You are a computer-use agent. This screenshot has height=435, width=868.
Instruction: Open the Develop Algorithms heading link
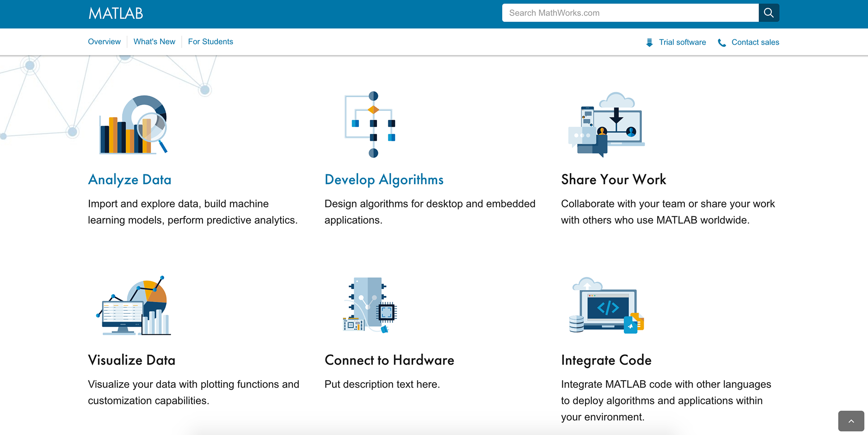pos(384,179)
